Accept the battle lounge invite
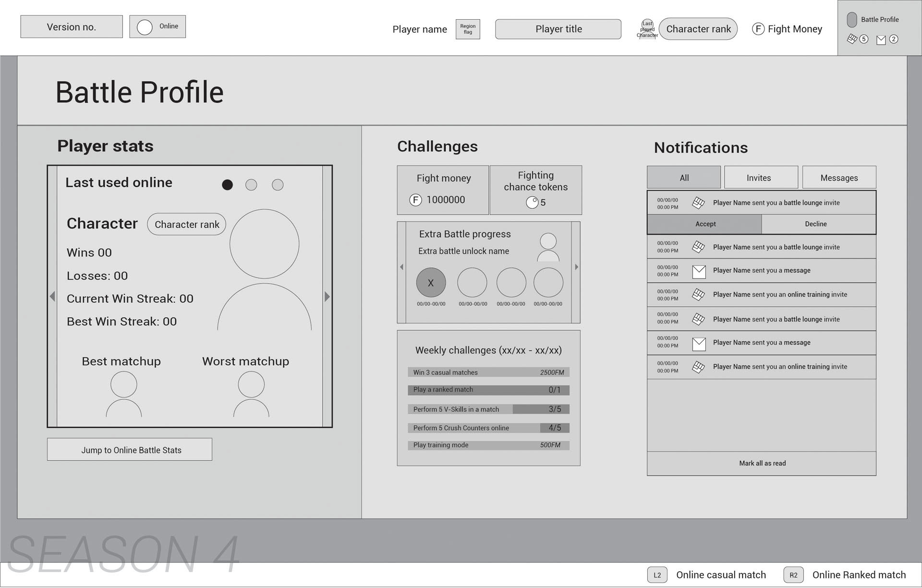 (x=704, y=224)
